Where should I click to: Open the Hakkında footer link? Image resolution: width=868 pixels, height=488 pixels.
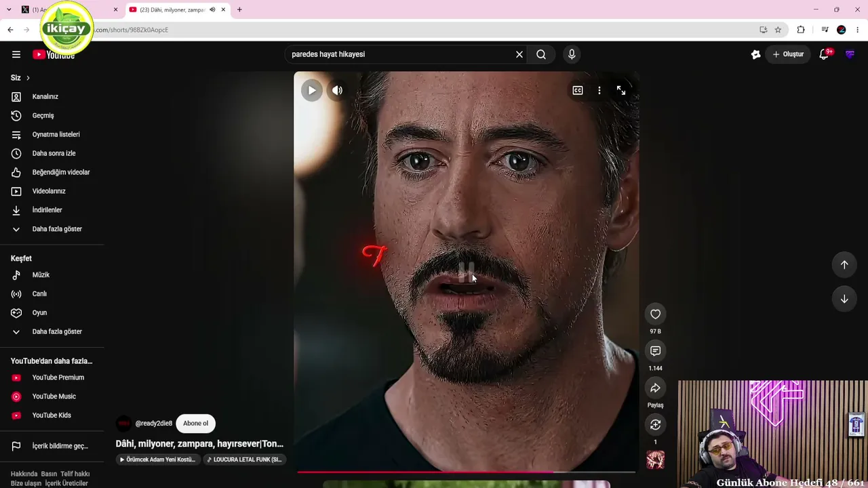[x=24, y=474]
